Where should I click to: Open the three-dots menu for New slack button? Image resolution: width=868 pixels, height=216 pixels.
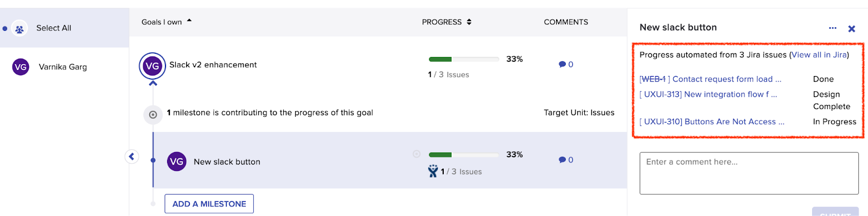click(x=833, y=28)
